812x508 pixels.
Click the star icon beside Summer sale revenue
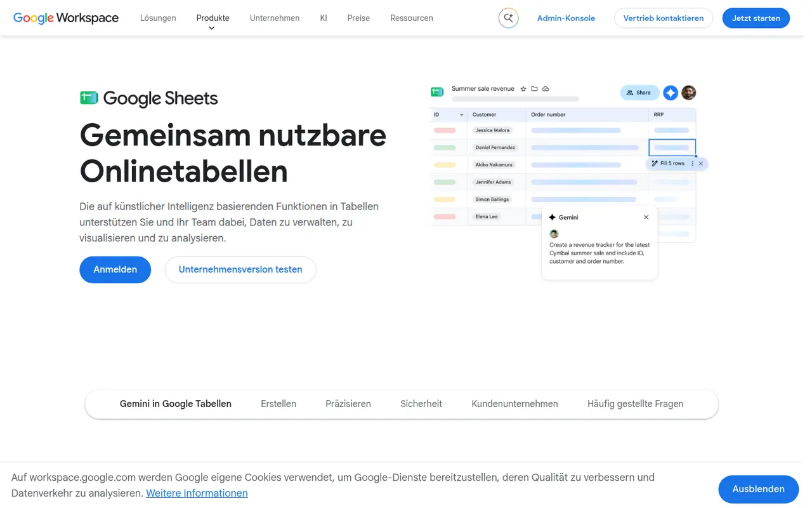(x=523, y=89)
